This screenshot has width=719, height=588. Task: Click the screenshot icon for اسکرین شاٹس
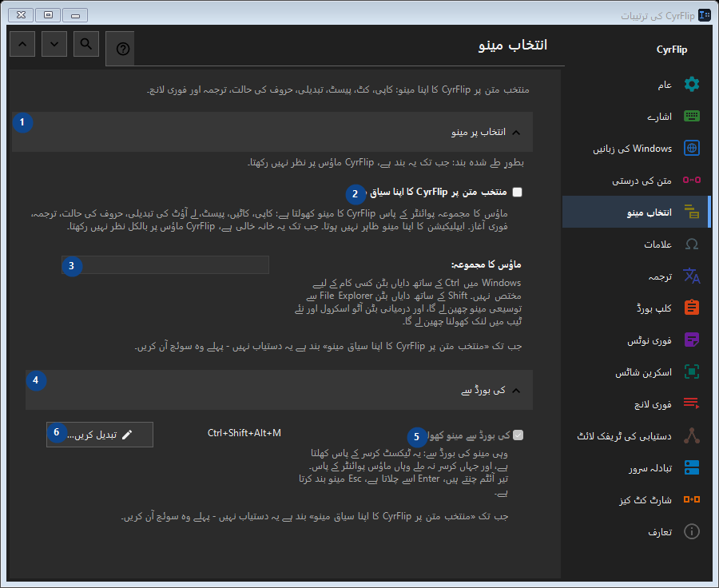(x=692, y=371)
